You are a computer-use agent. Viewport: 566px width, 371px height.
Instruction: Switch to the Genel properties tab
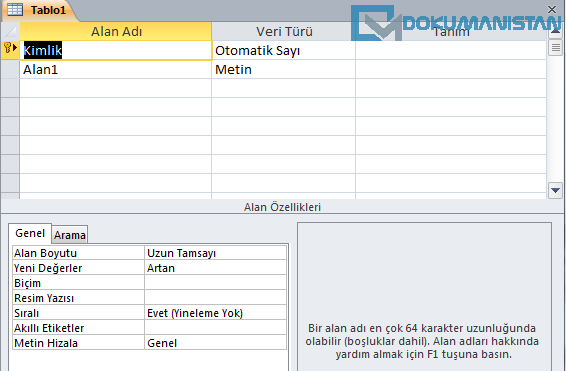click(x=30, y=233)
